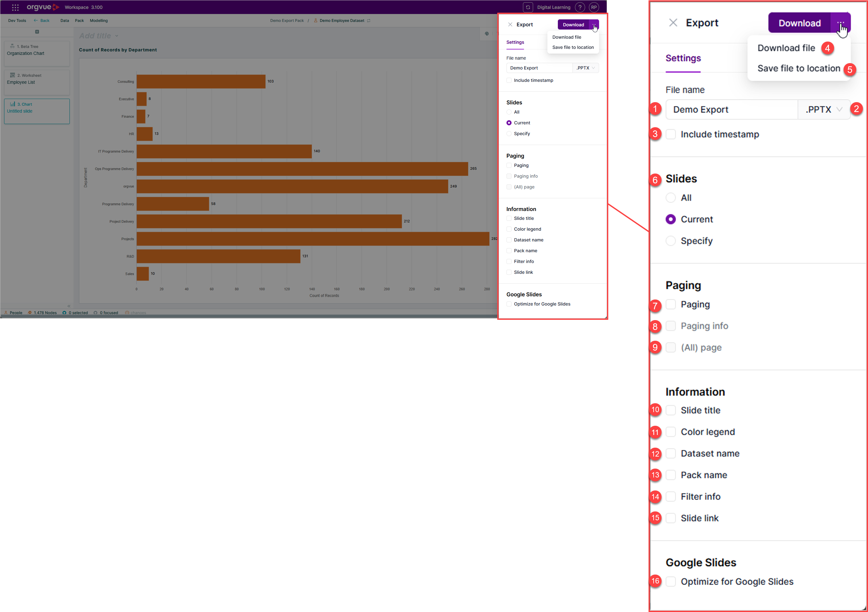
Task: Tick Dataset name in enlarged panel
Action: point(671,453)
